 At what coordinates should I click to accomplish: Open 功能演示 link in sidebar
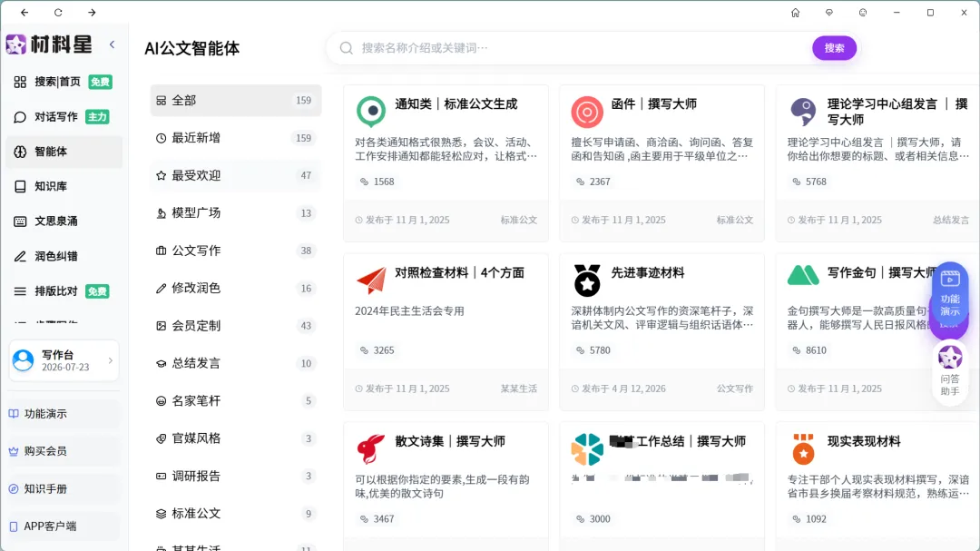click(64, 414)
